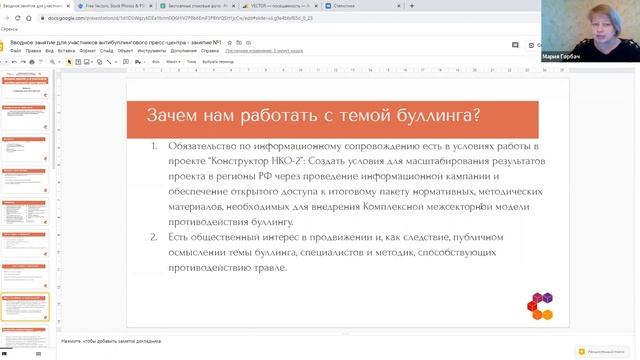This screenshot has width=640, height=360.
Task: Click the Сервисы bookmarks bar item
Action: (9, 29)
